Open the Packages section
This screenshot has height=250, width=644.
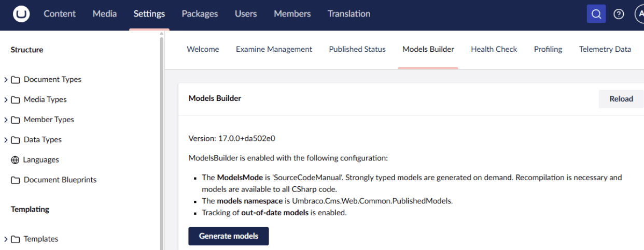(x=200, y=14)
